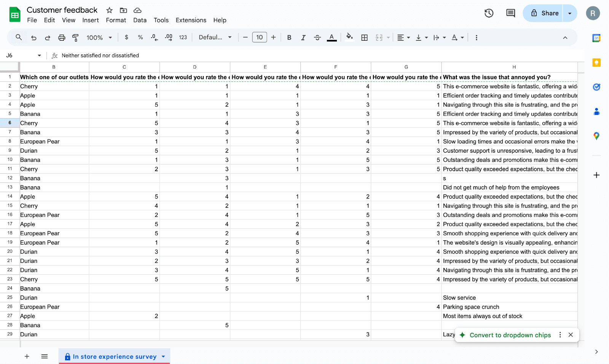Click the paint format roller icon
This screenshot has height=364, width=609.
[75, 37]
